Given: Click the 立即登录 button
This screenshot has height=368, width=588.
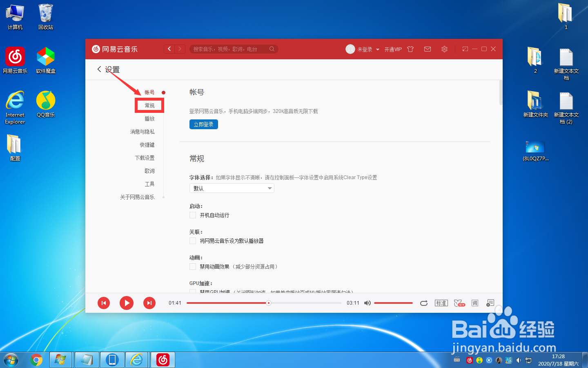Looking at the screenshot, I should point(204,124).
